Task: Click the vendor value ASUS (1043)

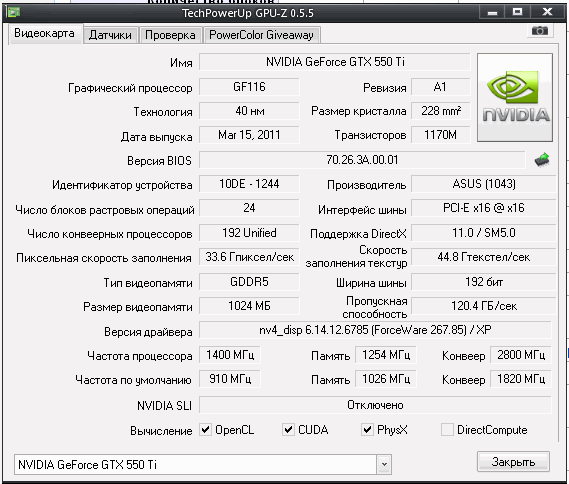Action: pyautogui.click(x=484, y=184)
